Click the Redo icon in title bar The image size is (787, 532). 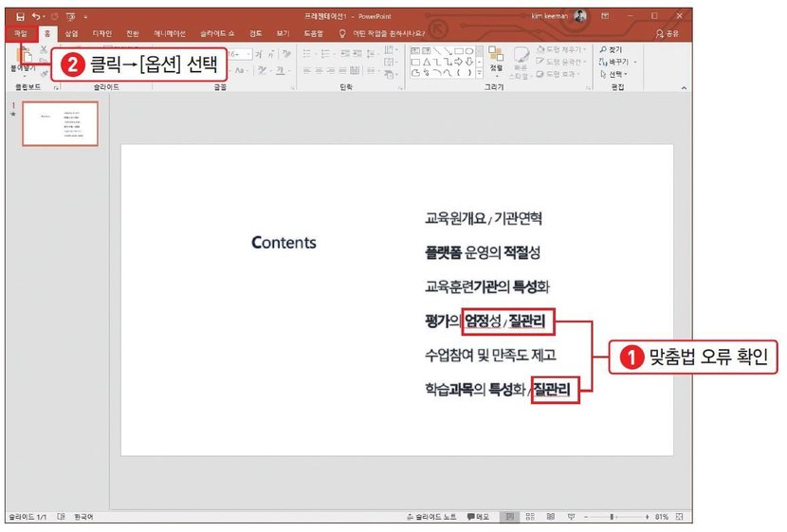coord(54,16)
